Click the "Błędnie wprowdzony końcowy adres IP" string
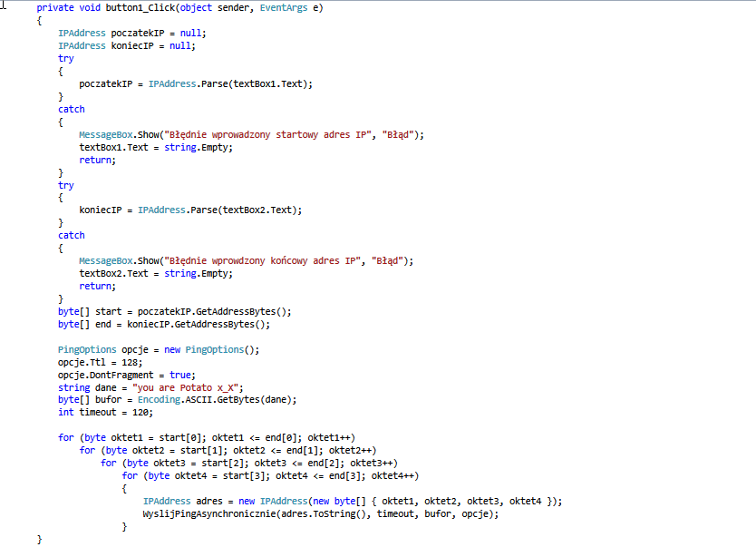 coord(262,261)
